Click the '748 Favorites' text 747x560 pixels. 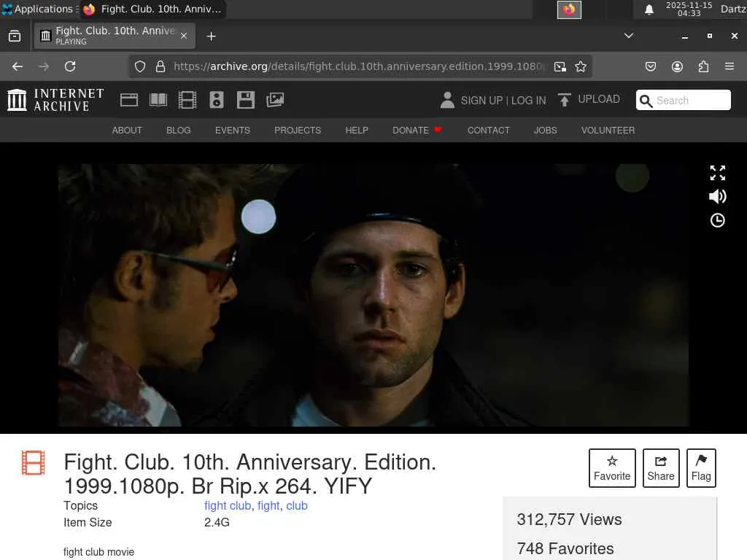point(565,548)
